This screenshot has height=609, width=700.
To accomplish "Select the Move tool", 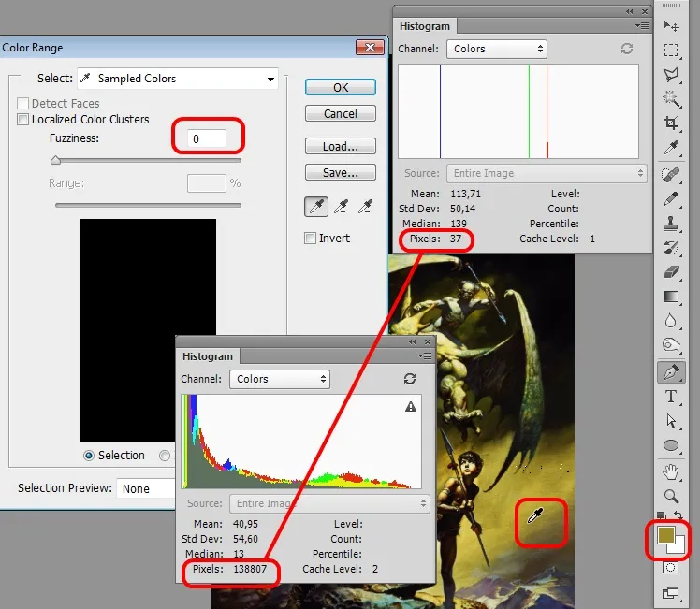I will tap(671, 25).
